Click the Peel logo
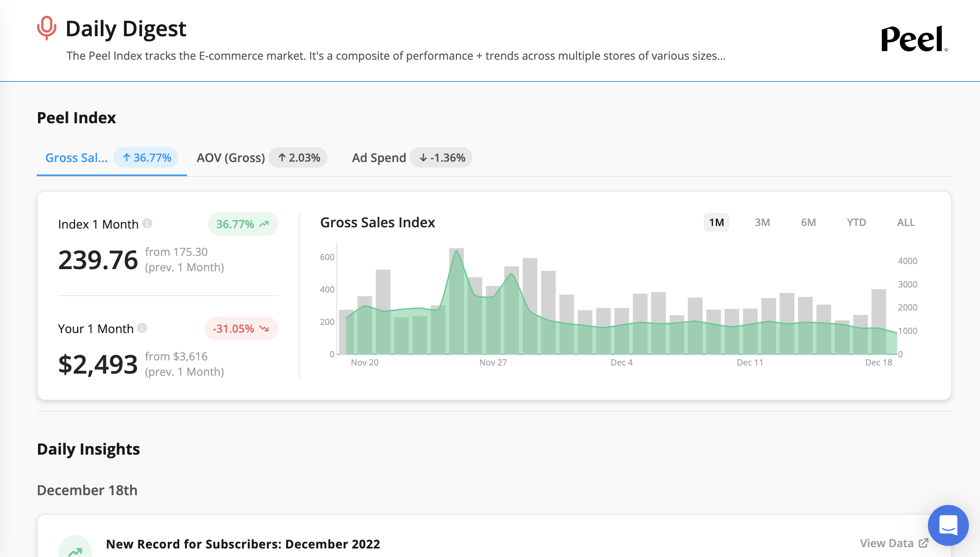The image size is (980, 557). pyautogui.click(x=914, y=39)
